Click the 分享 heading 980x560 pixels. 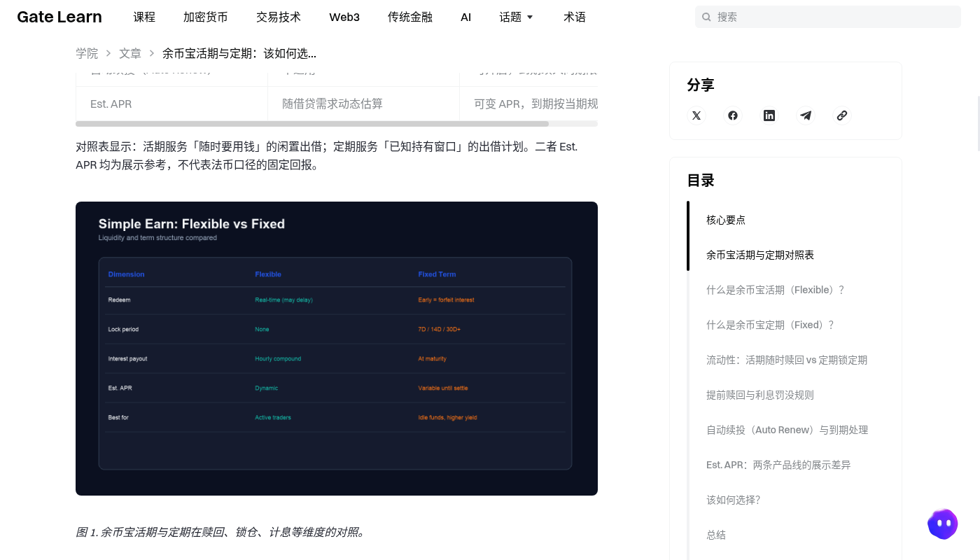pyautogui.click(x=701, y=85)
